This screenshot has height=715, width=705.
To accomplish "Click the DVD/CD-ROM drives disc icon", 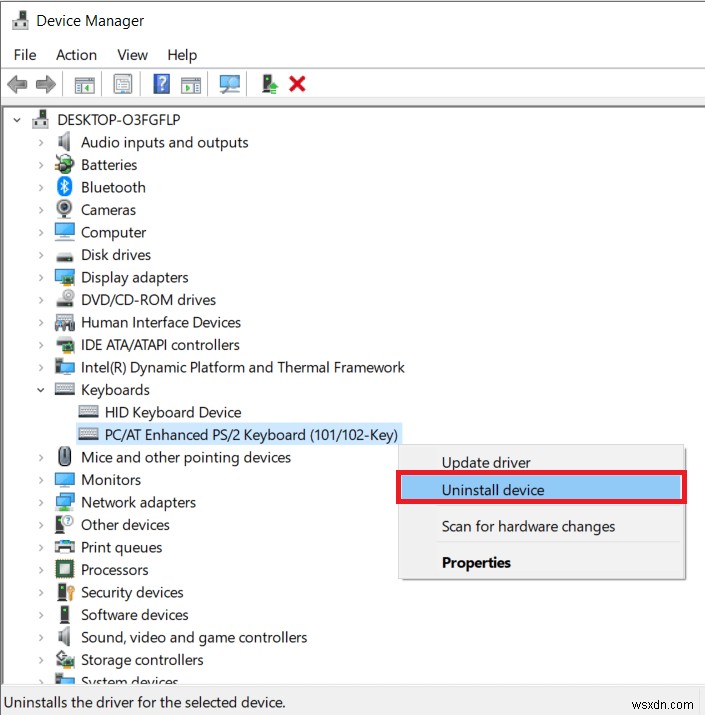I will tap(65, 299).
